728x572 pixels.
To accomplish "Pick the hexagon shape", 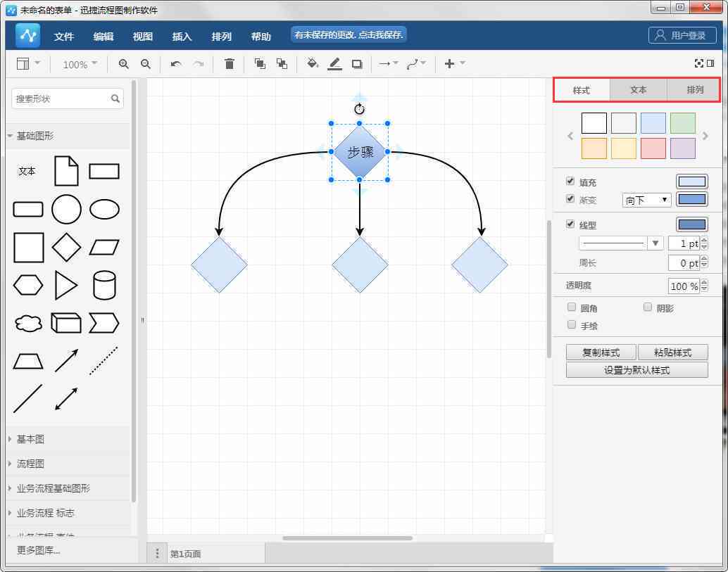I will 28,286.
